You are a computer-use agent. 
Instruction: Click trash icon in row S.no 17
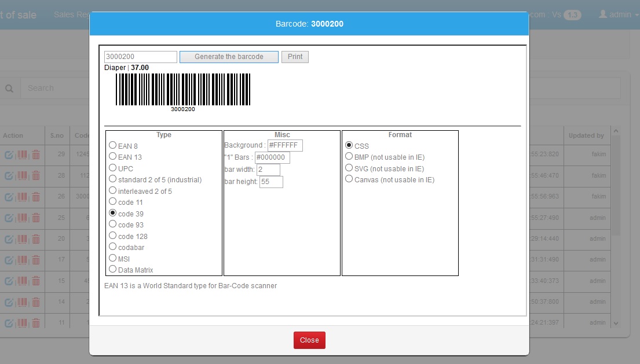pyautogui.click(x=36, y=260)
